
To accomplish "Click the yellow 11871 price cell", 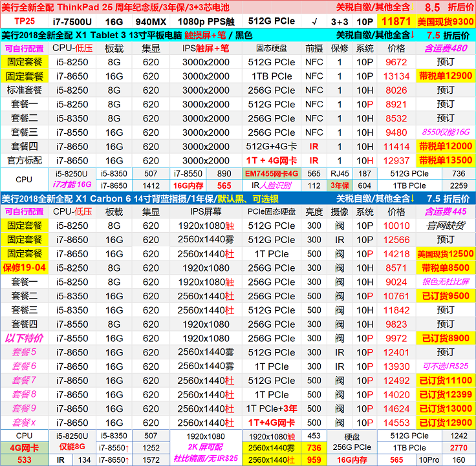I will 396,21.
